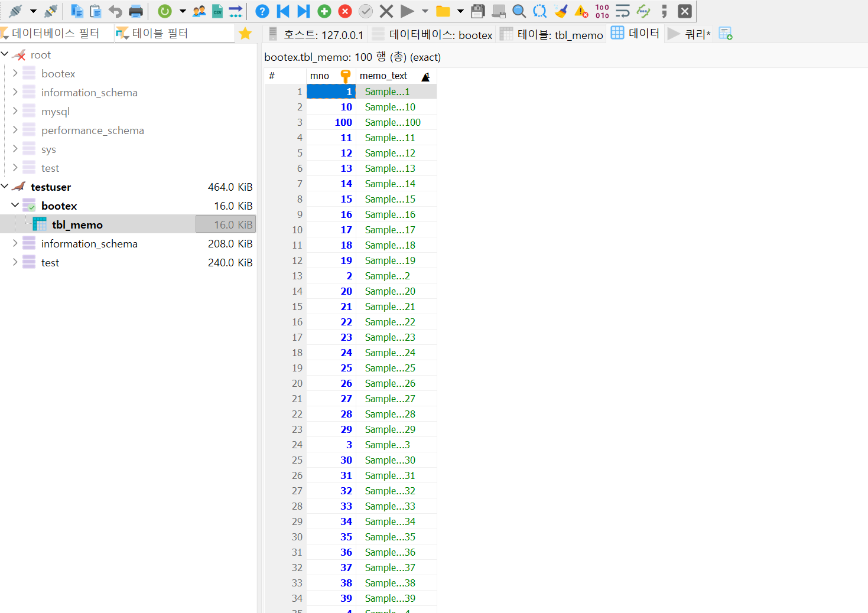Select cell Sample...39
The height and width of the screenshot is (613, 868).
[x=396, y=598]
